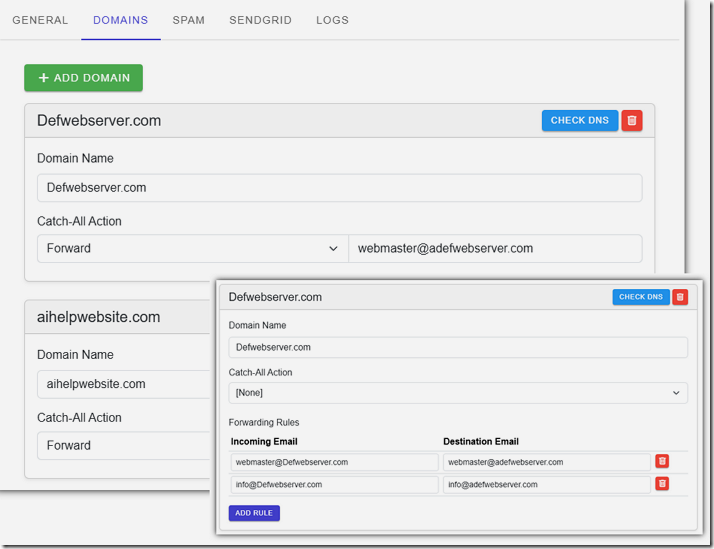Delete Defwebserver.com domain in main panel
The width and height of the screenshot is (714, 549).
coord(632,121)
